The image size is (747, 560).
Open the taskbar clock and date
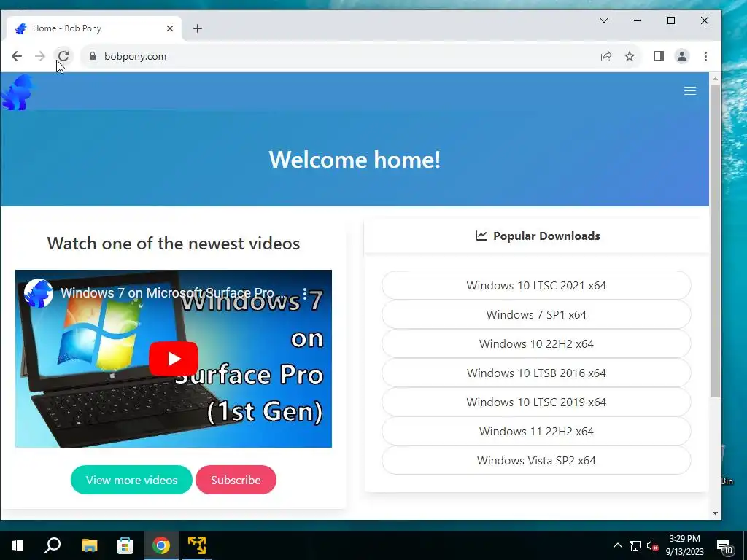pyautogui.click(x=685, y=545)
